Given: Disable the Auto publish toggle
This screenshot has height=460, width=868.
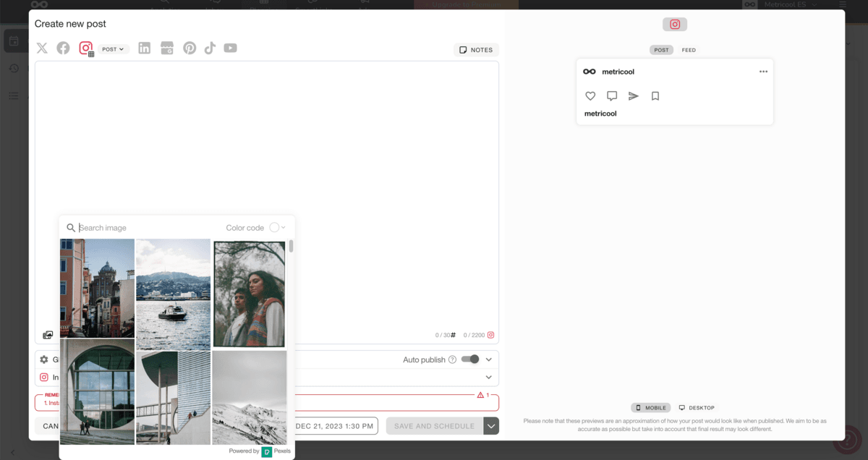Looking at the screenshot, I should point(471,359).
